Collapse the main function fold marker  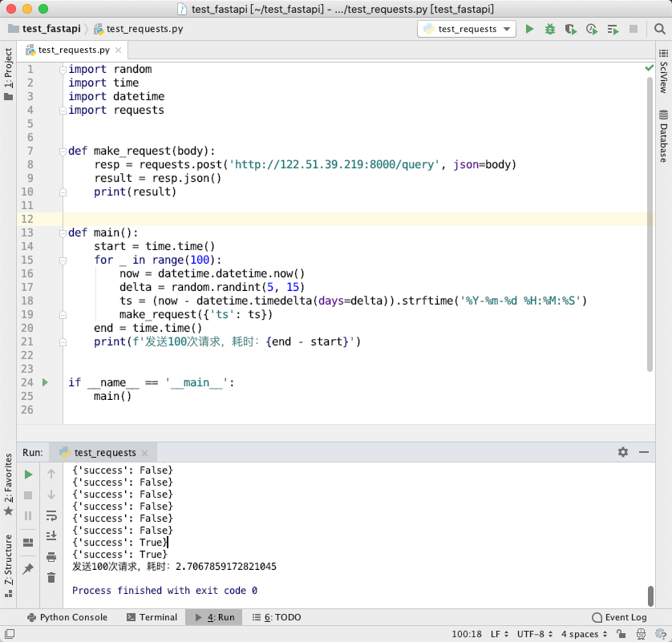tap(63, 233)
